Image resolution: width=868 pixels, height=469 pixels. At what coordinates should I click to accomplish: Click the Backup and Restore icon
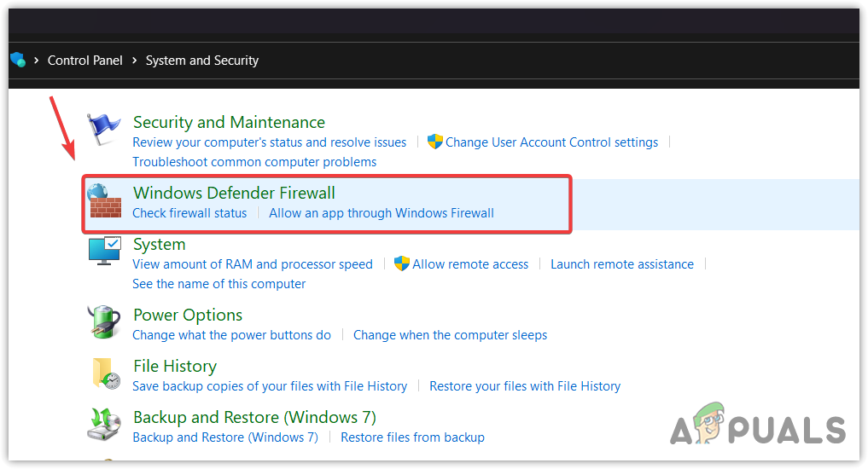(x=105, y=425)
